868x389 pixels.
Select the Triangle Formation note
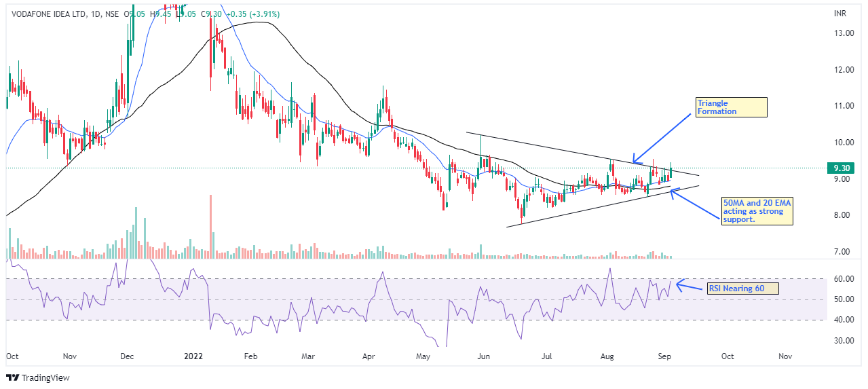click(732, 107)
